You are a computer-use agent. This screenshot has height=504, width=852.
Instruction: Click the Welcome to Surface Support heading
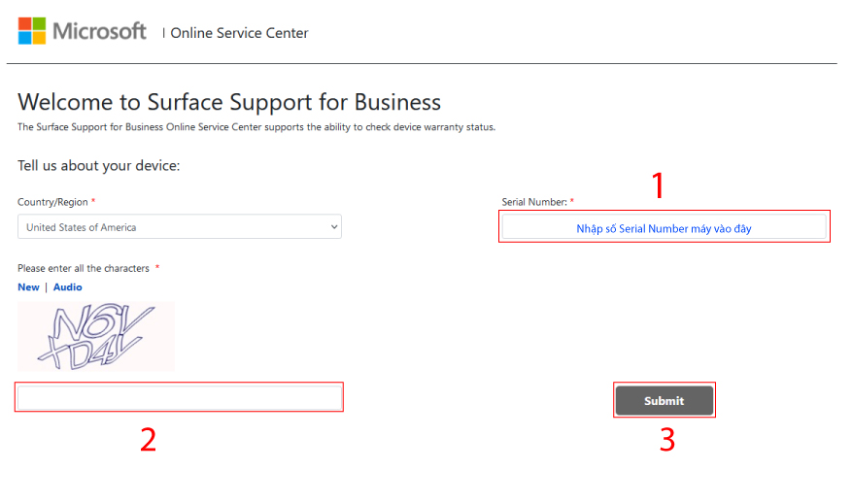pos(228,102)
